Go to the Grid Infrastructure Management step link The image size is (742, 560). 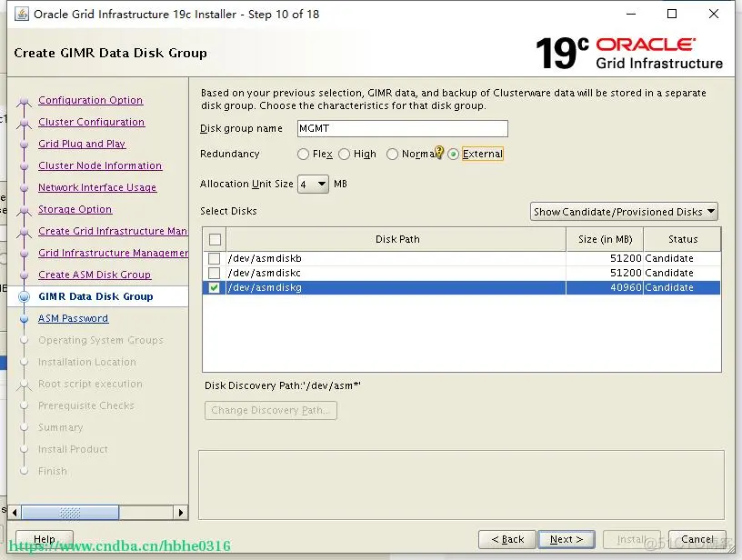point(113,253)
